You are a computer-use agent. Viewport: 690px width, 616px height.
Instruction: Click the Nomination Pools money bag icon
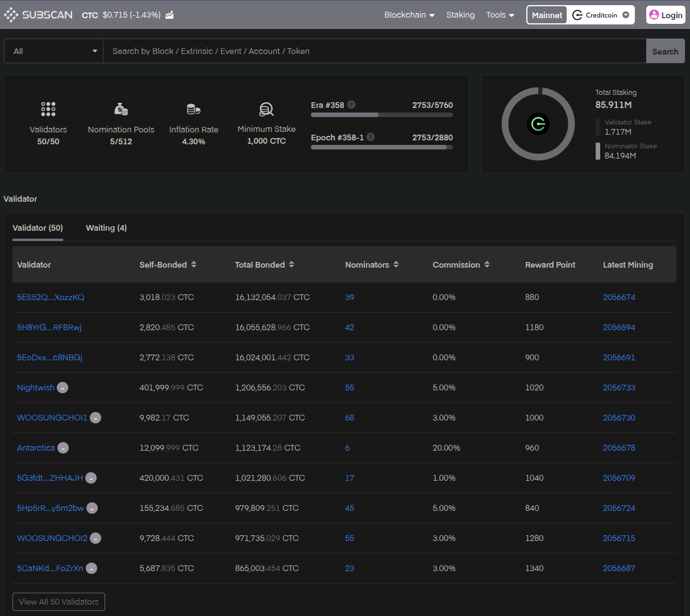click(x=121, y=109)
